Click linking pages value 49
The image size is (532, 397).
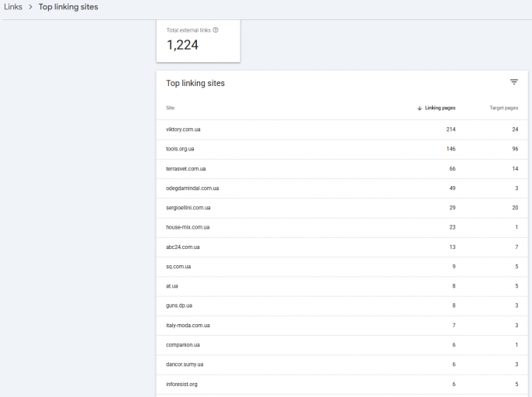coord(452,188)
